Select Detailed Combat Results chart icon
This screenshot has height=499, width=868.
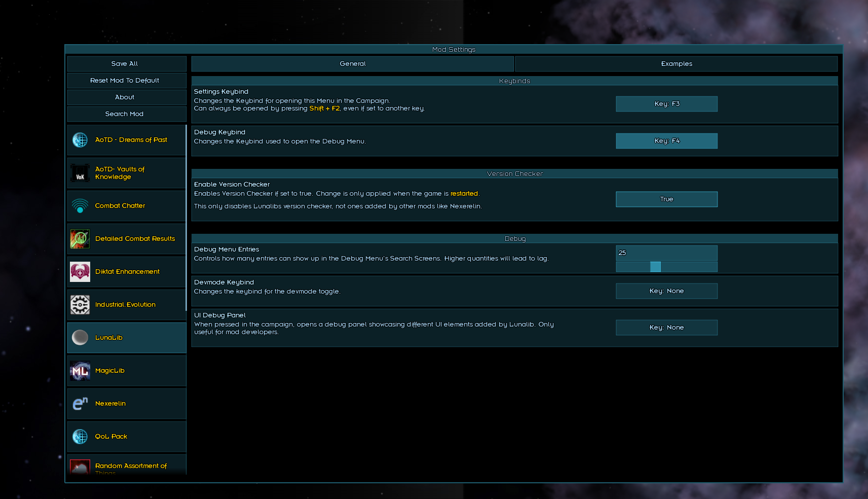(80, 239)
